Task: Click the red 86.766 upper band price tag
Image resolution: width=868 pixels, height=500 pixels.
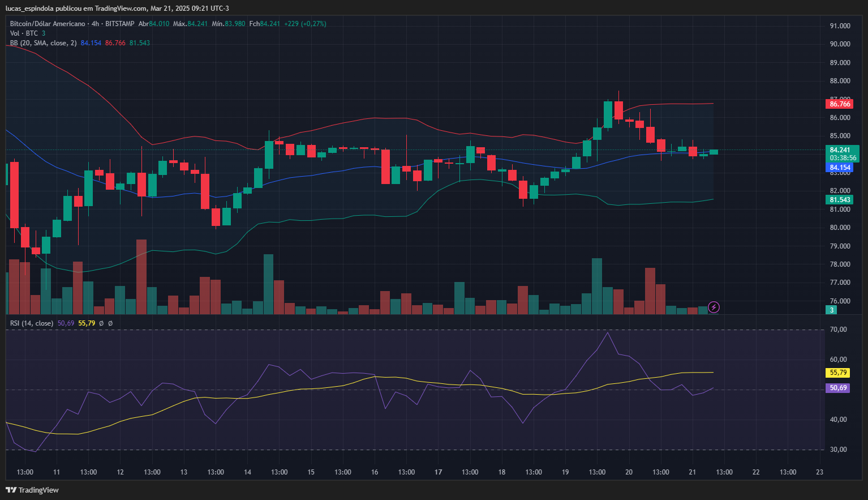Action: coord(840,104)
